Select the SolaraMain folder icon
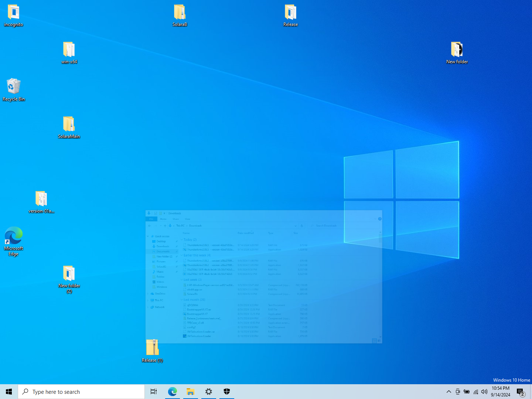Viewport: 532px width, 399px height. [x=69, y=125]
